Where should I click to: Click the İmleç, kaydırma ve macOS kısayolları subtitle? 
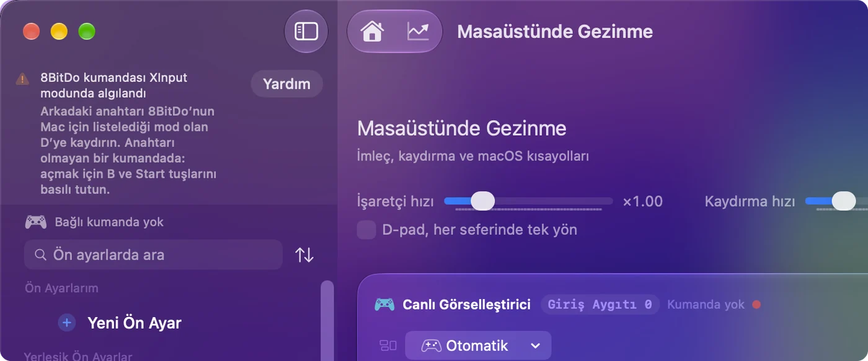pos(473,157)
